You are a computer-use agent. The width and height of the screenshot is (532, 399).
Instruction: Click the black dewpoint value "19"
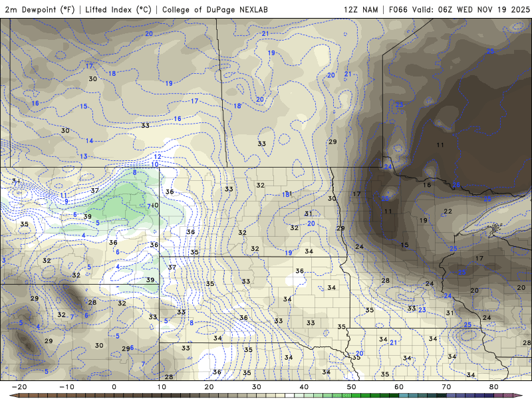coord(423,221)
